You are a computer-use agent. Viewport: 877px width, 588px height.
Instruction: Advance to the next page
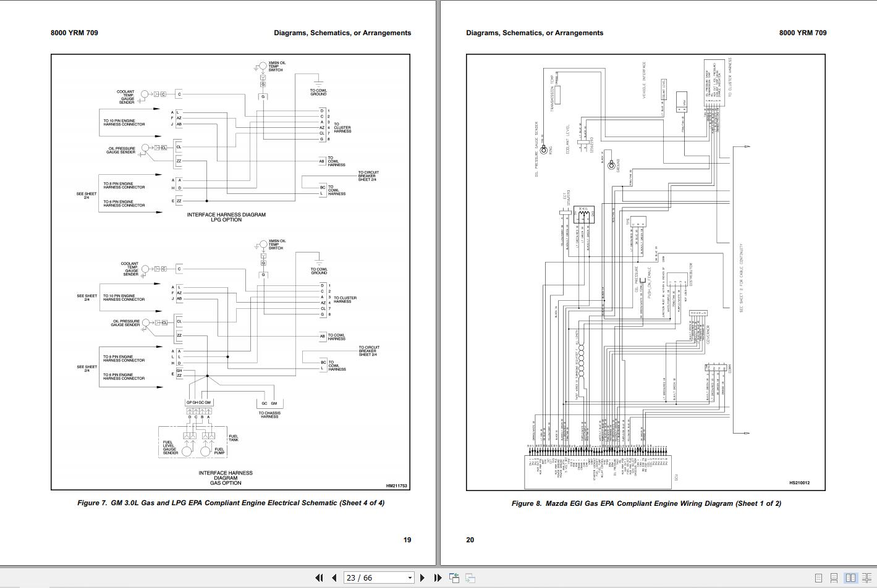pyautogui.click(x=422, y=577)
